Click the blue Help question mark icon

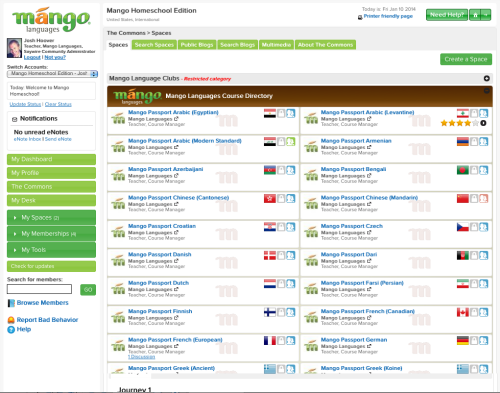coord(11,330)
